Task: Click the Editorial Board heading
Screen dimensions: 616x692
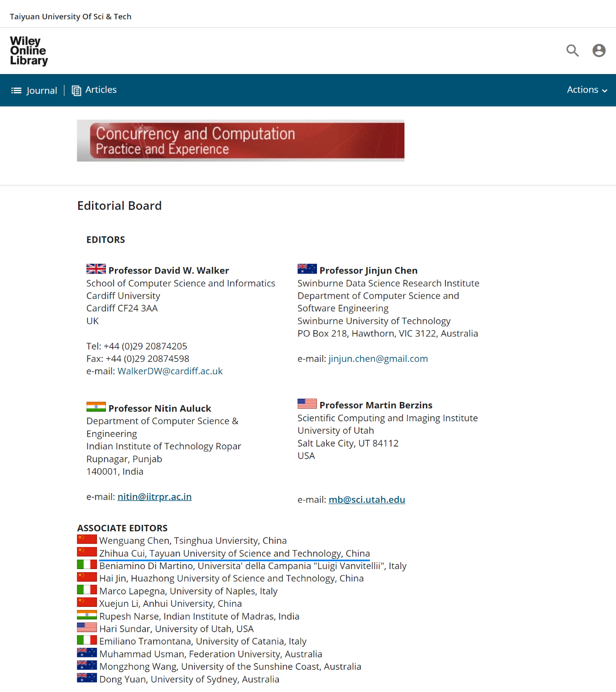Action: (x=120, y=206)
